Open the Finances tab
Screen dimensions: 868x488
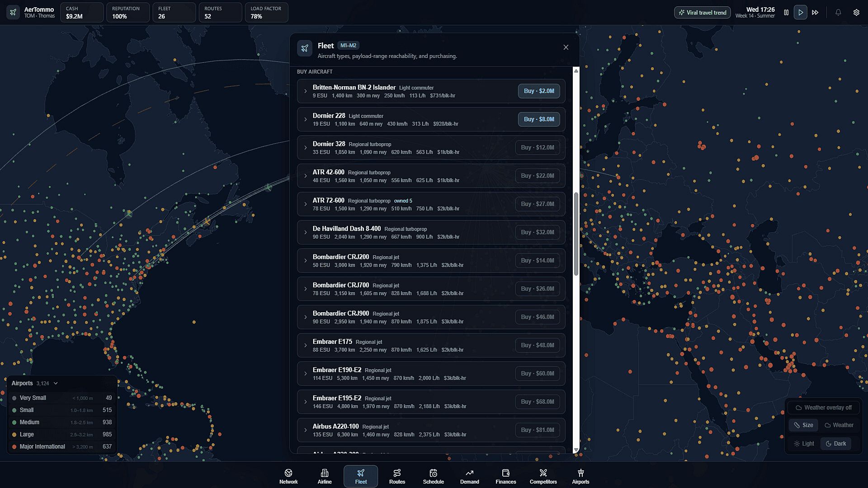pyautogui.click(x=505, y=476)
